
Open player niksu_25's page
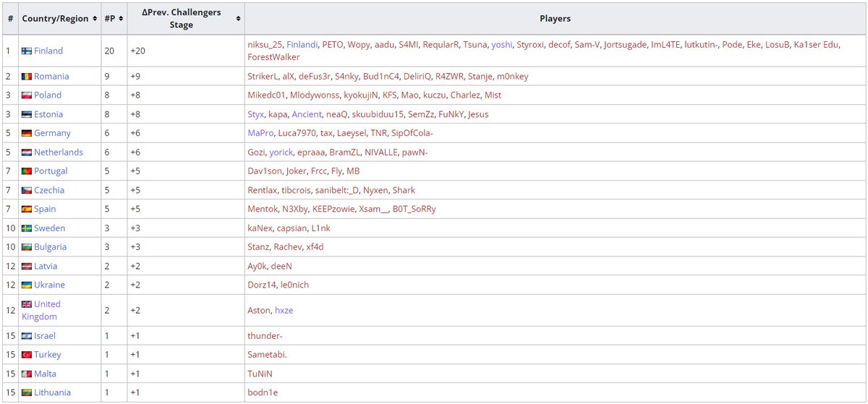[x=265, y=45]
